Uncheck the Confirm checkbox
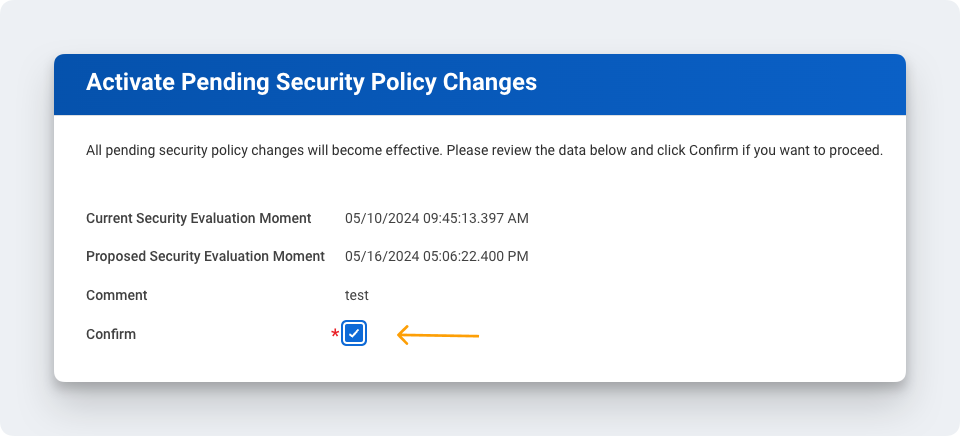 [x=354, y=334]
